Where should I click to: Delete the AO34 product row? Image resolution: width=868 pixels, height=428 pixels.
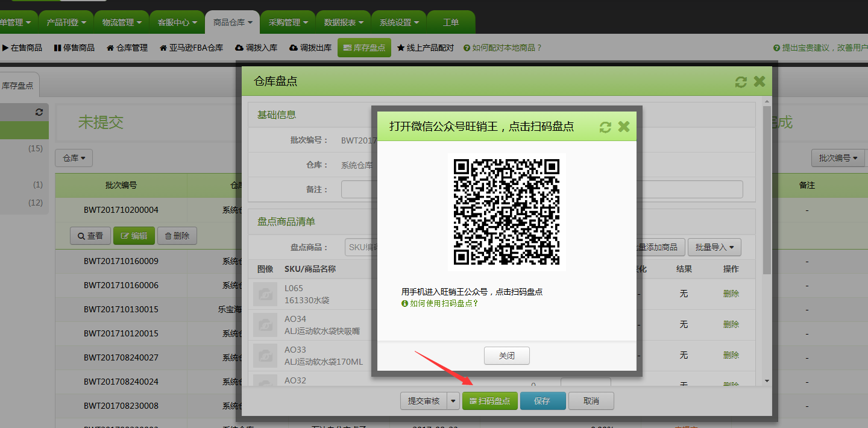coord(731,324)
